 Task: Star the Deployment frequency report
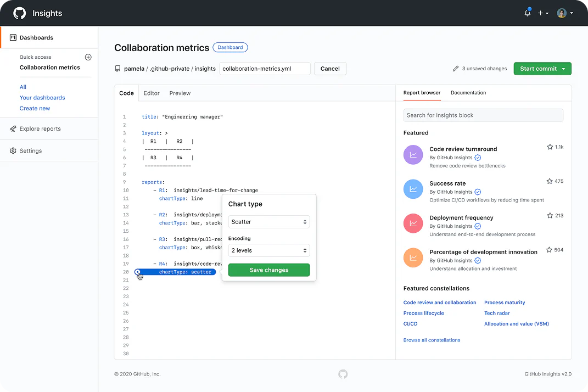550,215
